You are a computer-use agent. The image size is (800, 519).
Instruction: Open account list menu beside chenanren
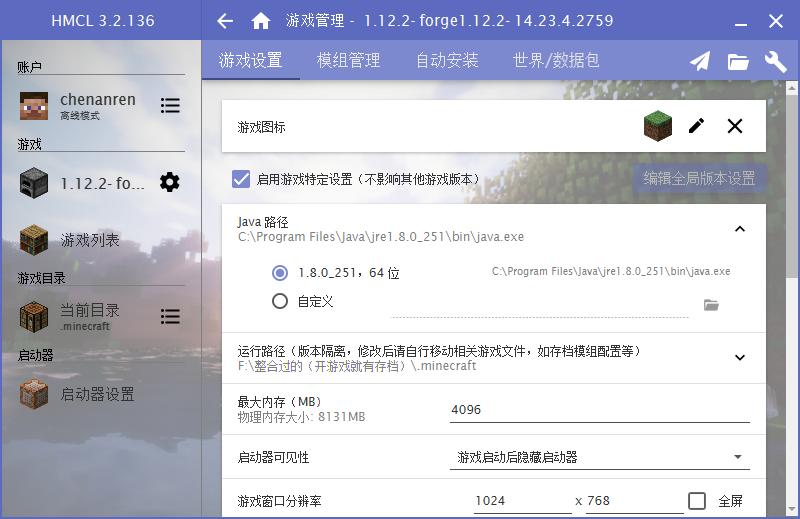click(170, 106)
